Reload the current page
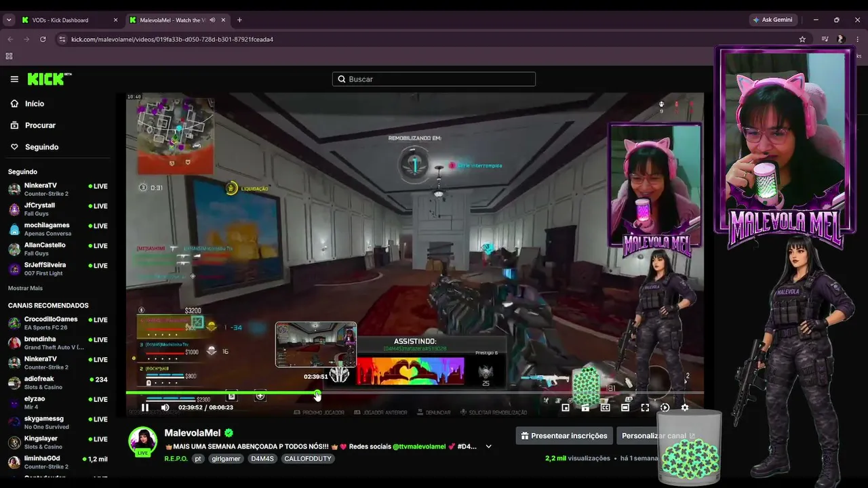 pos(43,39)
